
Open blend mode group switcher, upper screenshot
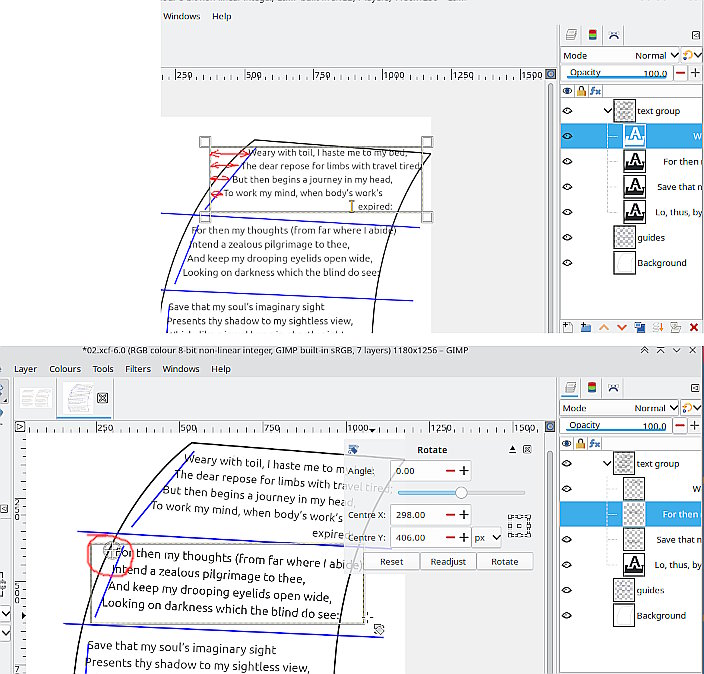coord(691,56)
